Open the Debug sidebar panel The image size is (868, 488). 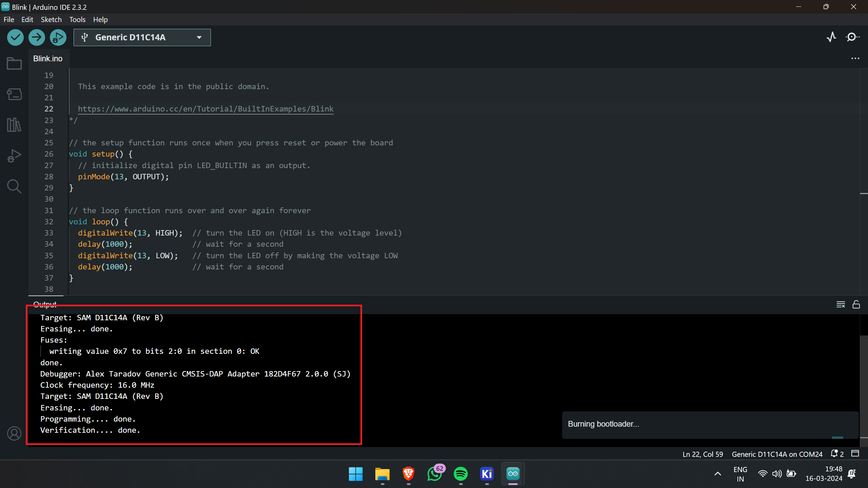(14, 156)
